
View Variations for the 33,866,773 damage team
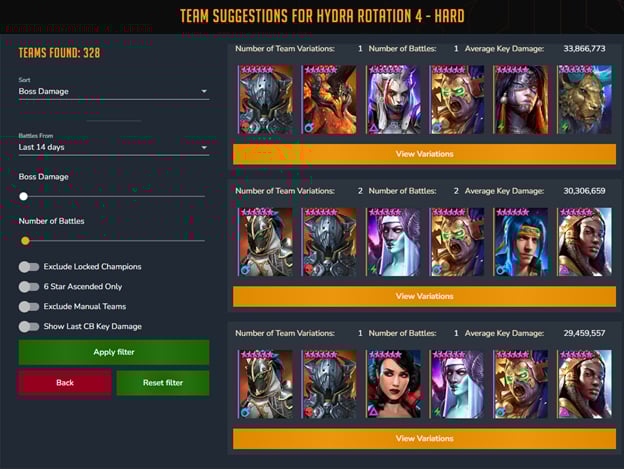pyautogui.click(x=425, y=154)
